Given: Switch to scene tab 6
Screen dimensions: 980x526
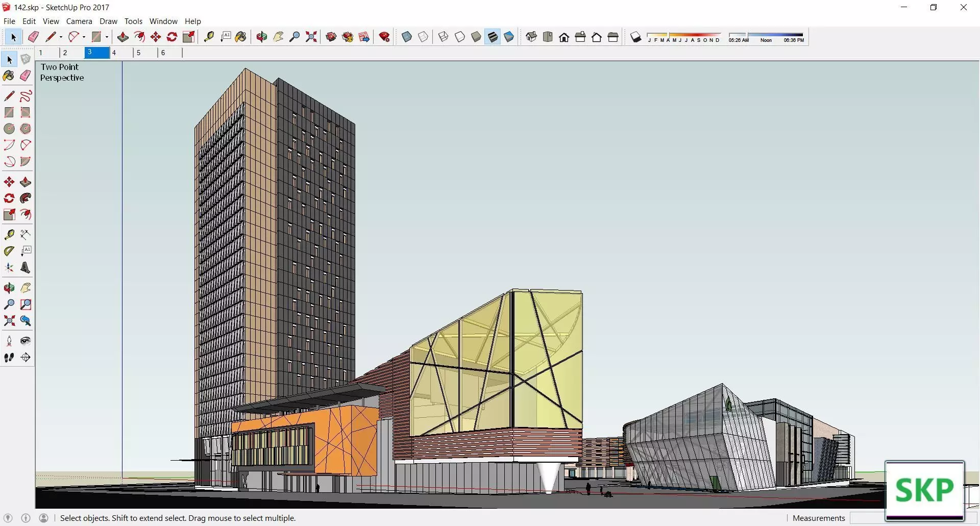Looking at the screenshot, I should tap(170, 53).
